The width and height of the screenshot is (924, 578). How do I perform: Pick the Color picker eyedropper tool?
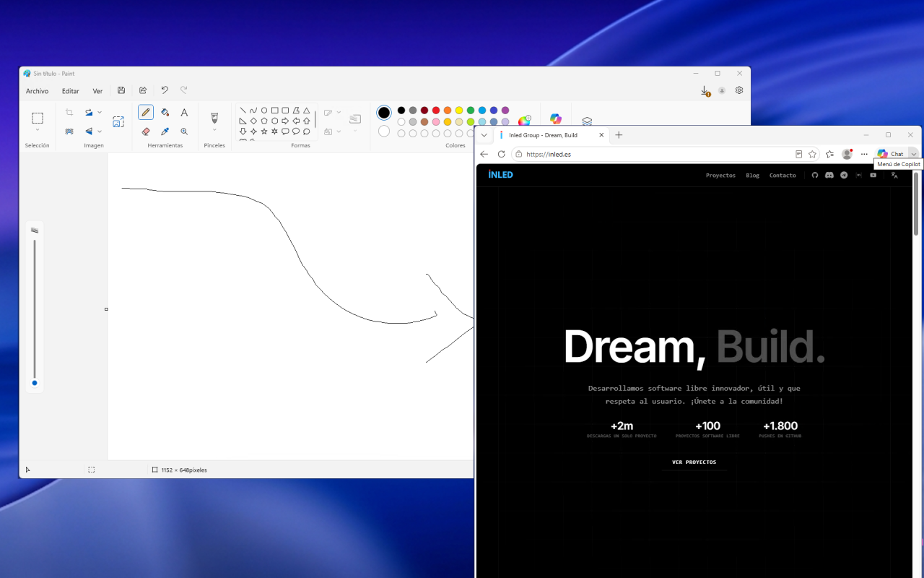point(165,131)
